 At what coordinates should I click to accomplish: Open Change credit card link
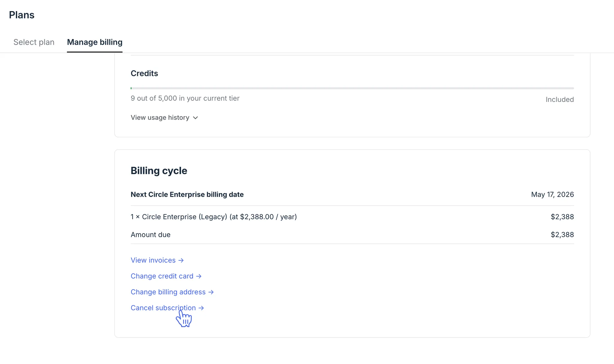(x=162, y=276)
